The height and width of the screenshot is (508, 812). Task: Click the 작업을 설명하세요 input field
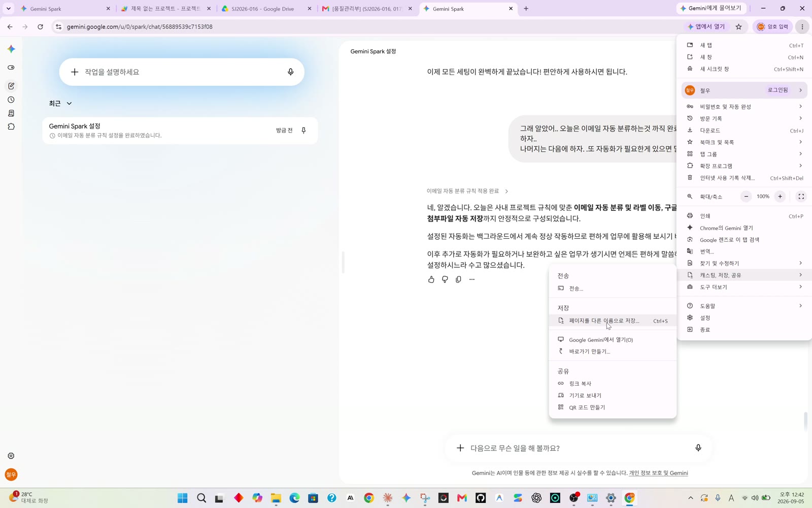pyautogui.click(x=182, y=72)
